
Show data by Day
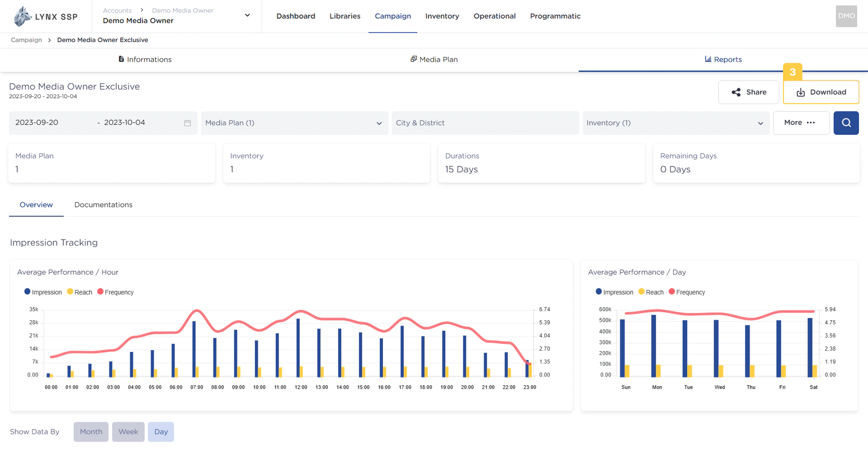(160, 432)
